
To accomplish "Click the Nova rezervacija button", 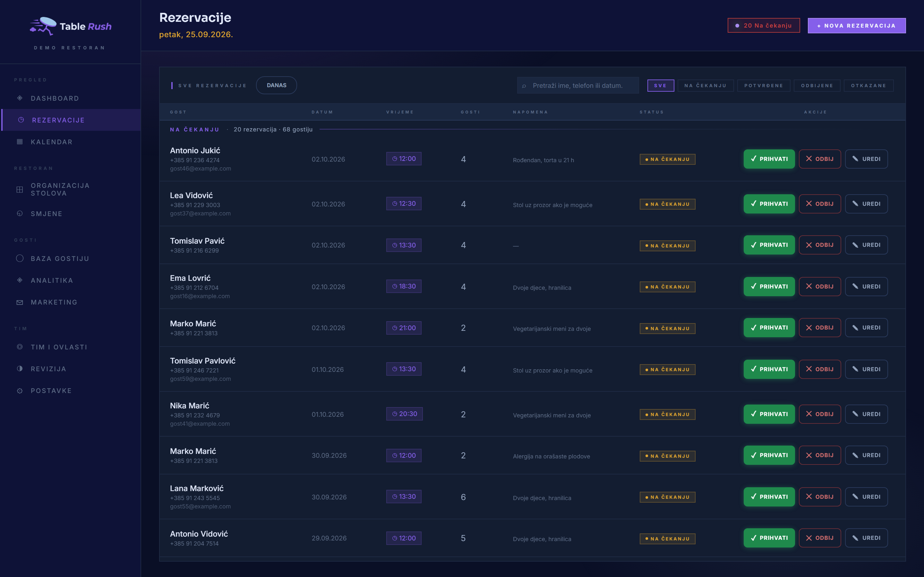I will coord(856,26).
